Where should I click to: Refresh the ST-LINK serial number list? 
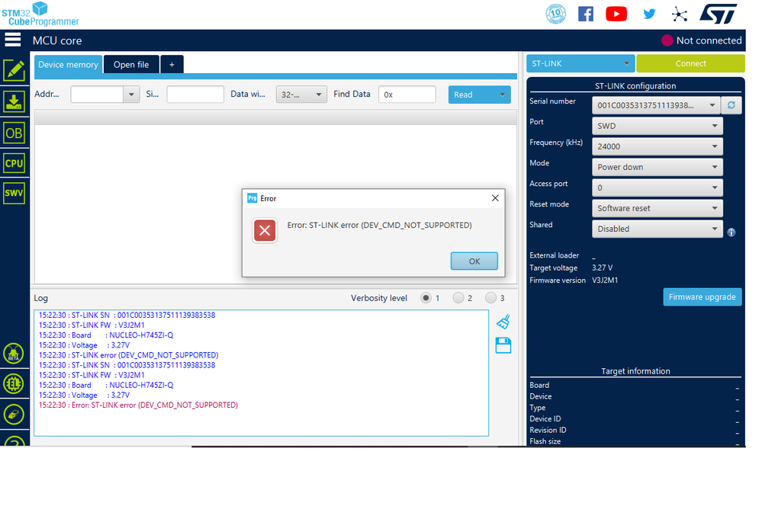(731, 105)
